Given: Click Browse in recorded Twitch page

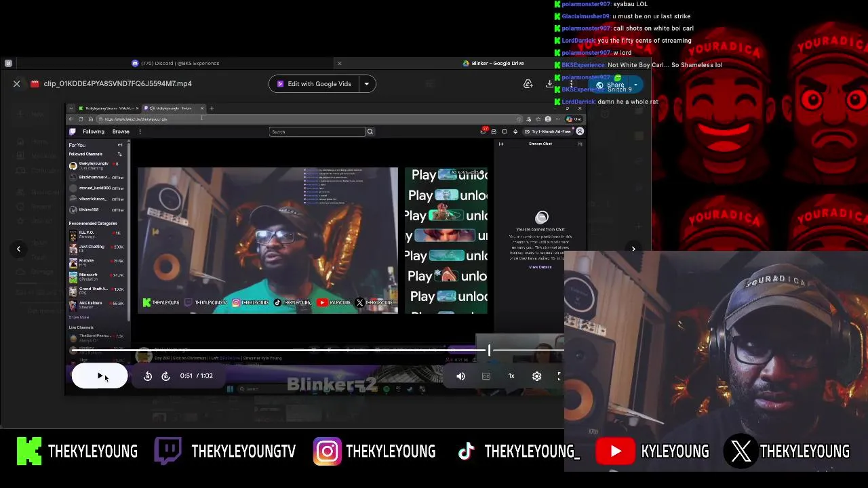Looking at the screenshot, I should point(121,131).
